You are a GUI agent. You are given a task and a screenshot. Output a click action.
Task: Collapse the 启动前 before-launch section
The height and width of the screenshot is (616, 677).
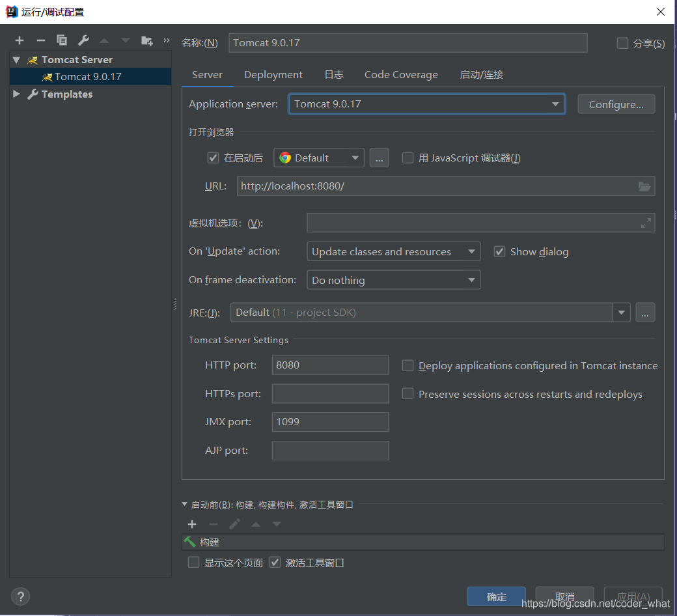tap(185, 504)
